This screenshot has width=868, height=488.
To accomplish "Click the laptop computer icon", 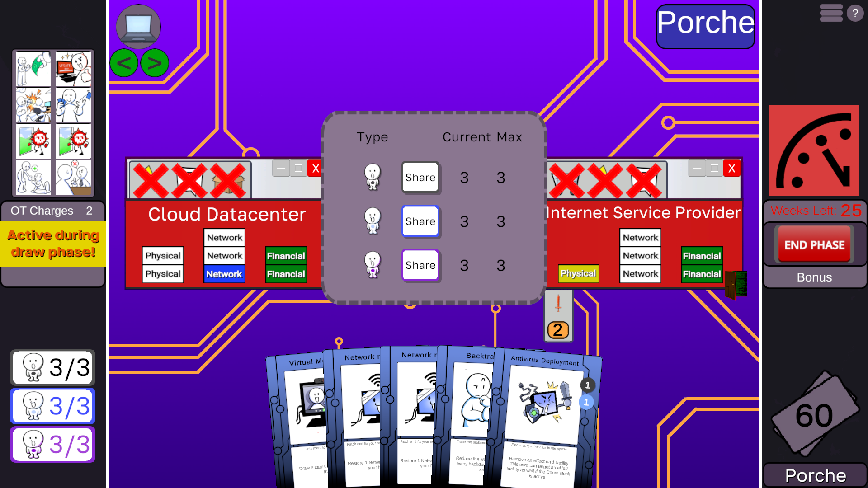I will click(x=138, y=26).
